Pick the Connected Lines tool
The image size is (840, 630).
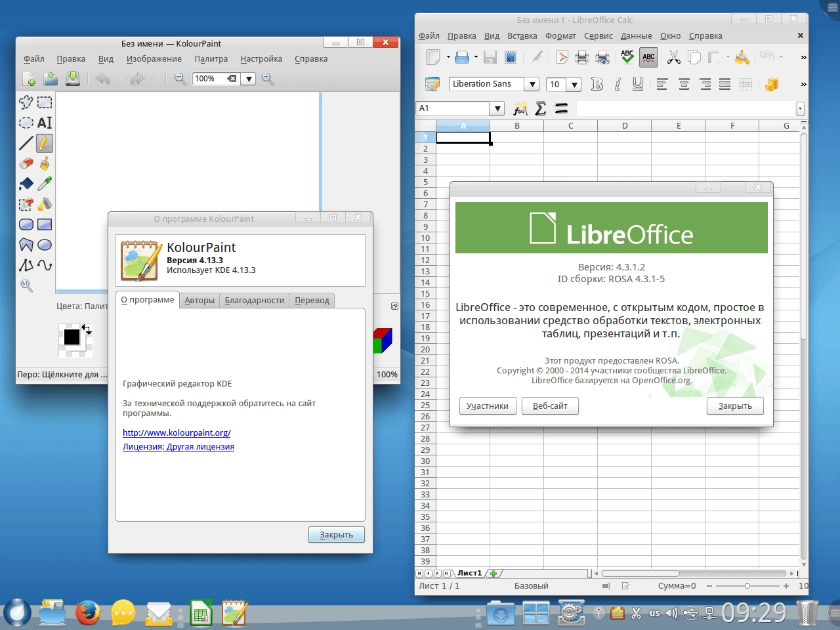tap(26, 265)
